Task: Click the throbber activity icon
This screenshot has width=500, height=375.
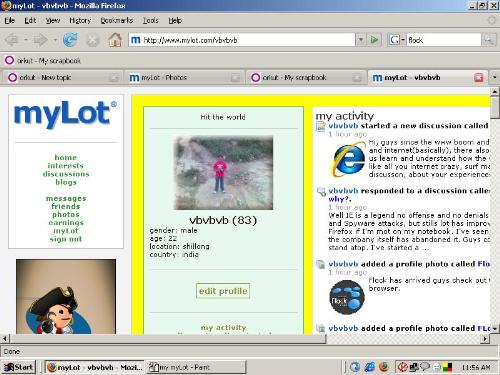Action: coord(492,20)
